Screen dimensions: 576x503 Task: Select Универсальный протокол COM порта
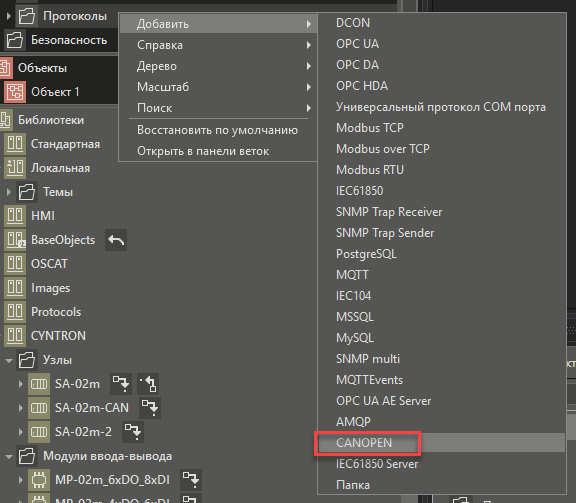pos(442,107)
